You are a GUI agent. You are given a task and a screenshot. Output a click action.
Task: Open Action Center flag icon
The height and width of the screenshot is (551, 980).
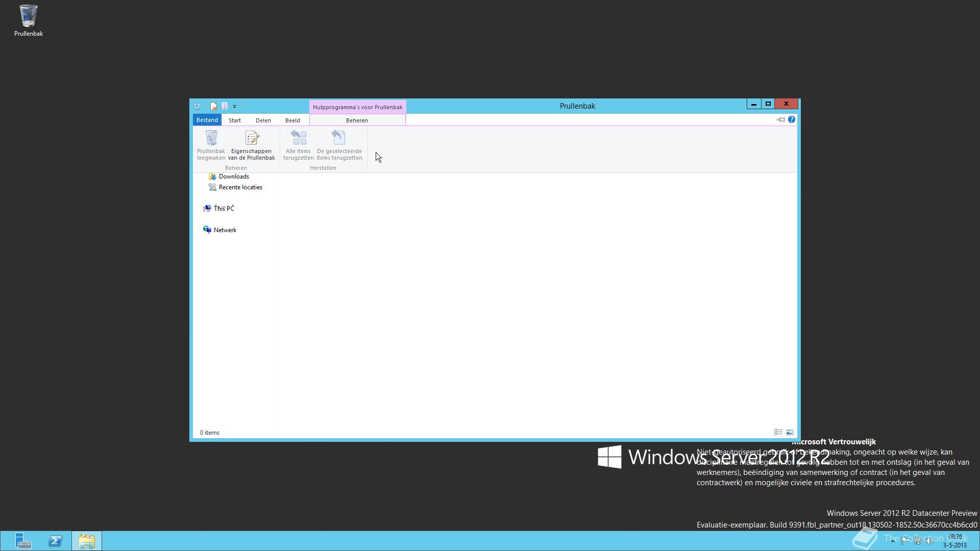pyautogui.click(x=905, y=541)
